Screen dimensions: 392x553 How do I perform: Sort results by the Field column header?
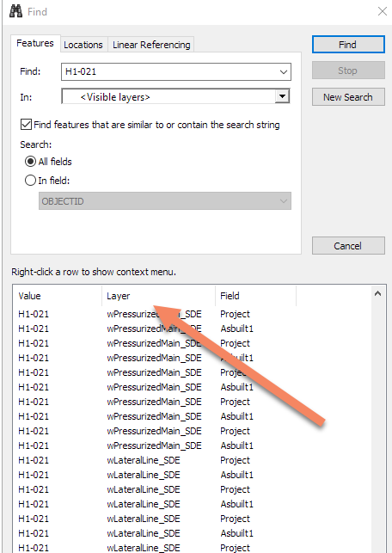(255, 296)
